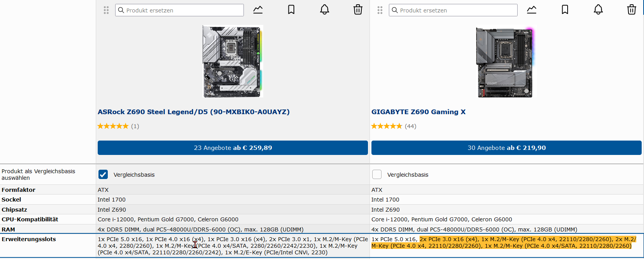
Task: Search icon in GIGABYTE column replace field
Action: (x=395, y=10)
